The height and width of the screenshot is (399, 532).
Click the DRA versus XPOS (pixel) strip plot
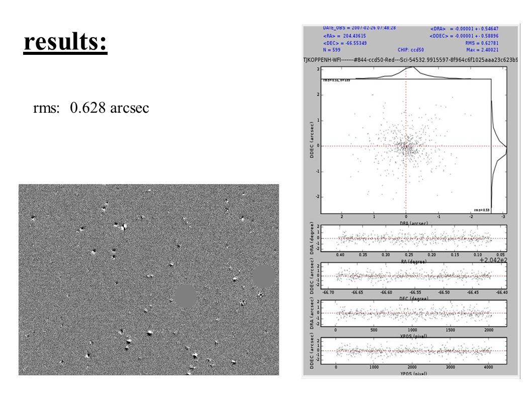point(414,313)
